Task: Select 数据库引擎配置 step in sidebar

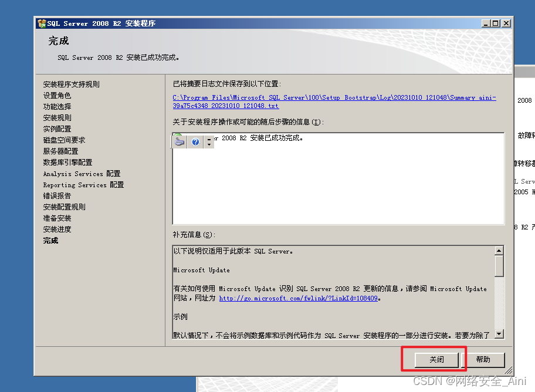Action: pyautogui.click(x=67, y=163)
